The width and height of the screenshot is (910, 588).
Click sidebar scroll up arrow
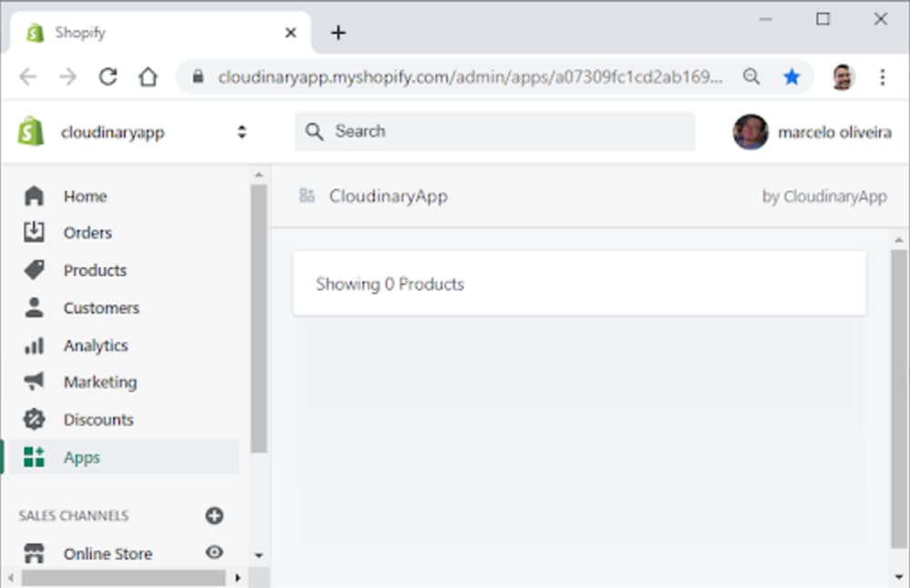pyautogui.click(x=258, y=175)
